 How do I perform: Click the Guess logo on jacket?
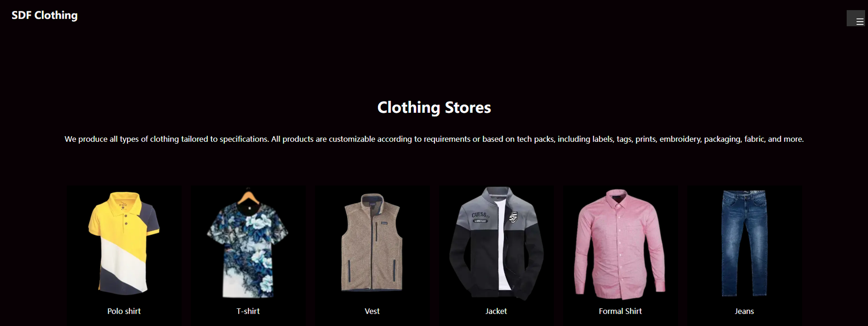480,216
